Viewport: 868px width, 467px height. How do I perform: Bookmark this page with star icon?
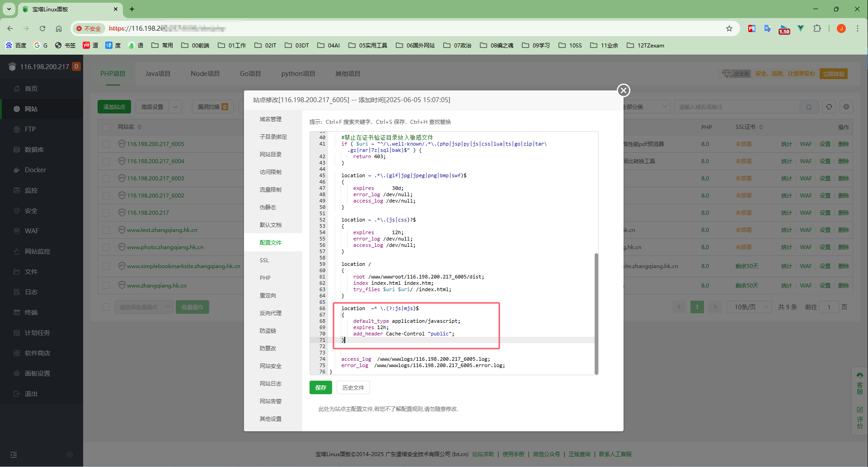[x=729, y=28]
